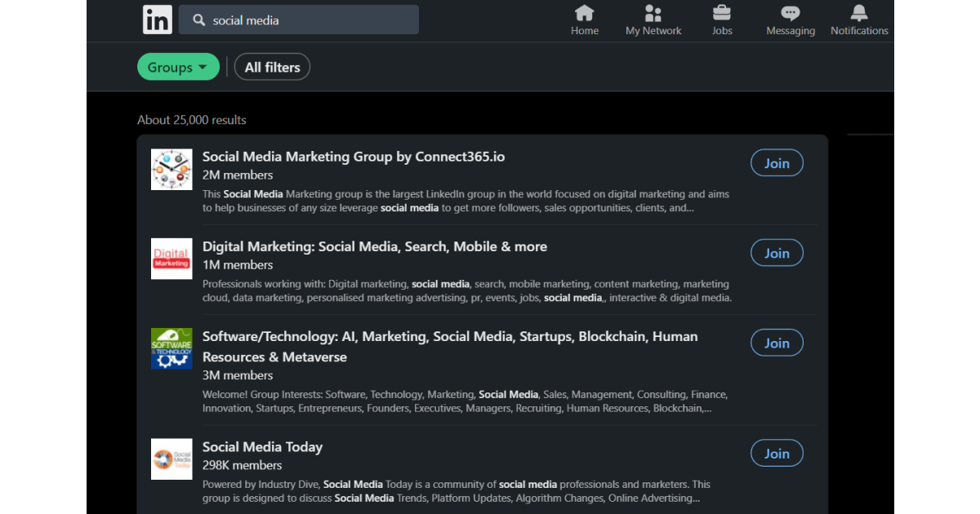Click the Social Media Today logo thumbnail
The width and height of the screenshot is (980, 514).
[171, 459]
